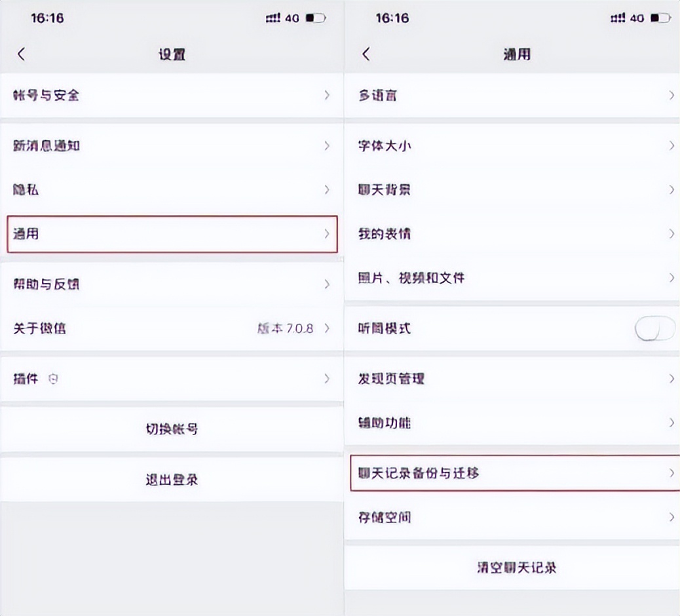Tap the 退出登录 logout button
Image resolution: width=680 pixels, height=616 pixels.
(x=170, y=479)
